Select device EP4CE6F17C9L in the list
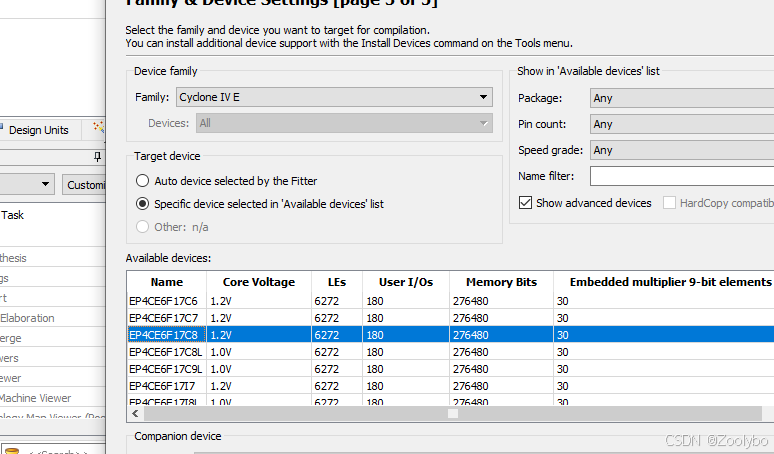 (x=165, y=369)
